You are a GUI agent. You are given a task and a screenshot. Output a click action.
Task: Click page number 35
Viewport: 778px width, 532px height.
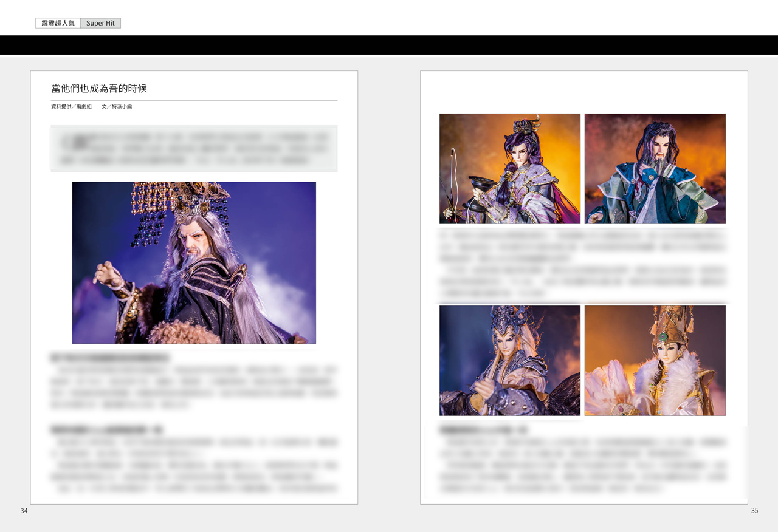click(x=754, y=511)
